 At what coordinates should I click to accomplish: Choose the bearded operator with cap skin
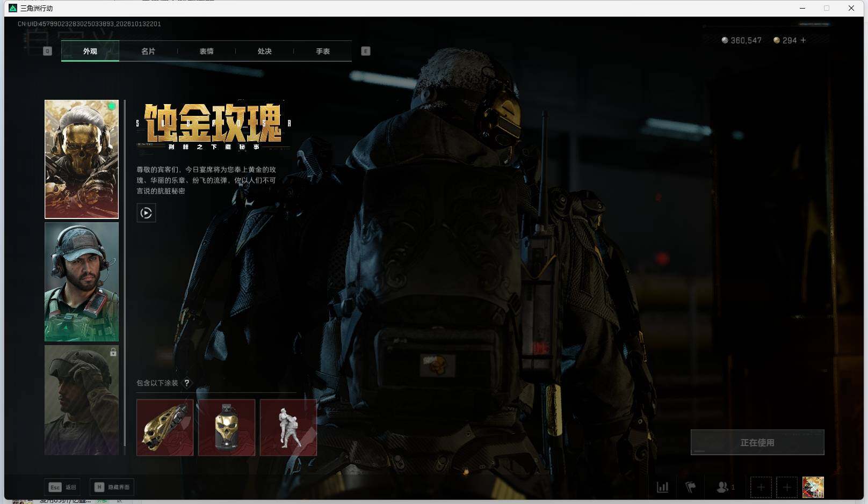(x=82, y=282)
